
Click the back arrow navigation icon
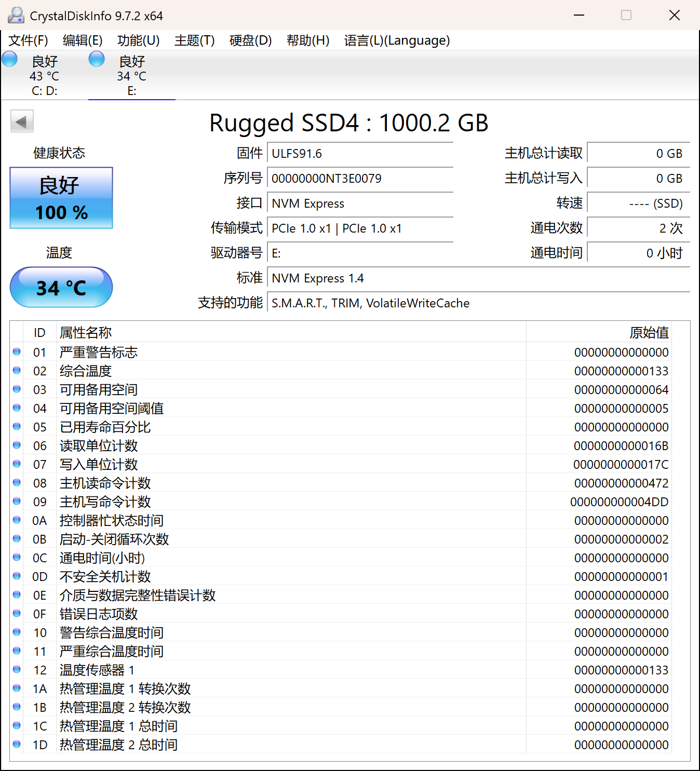22,121
